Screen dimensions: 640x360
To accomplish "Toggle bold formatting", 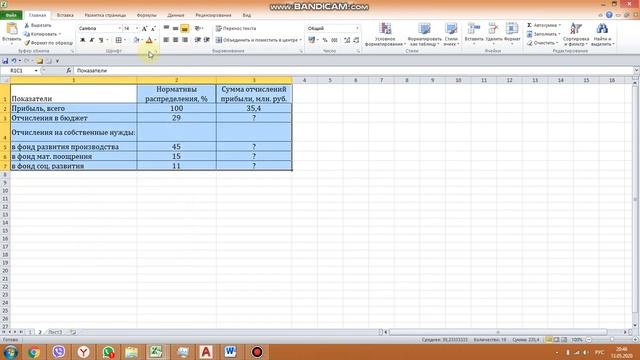I will (x=82, y=40).
